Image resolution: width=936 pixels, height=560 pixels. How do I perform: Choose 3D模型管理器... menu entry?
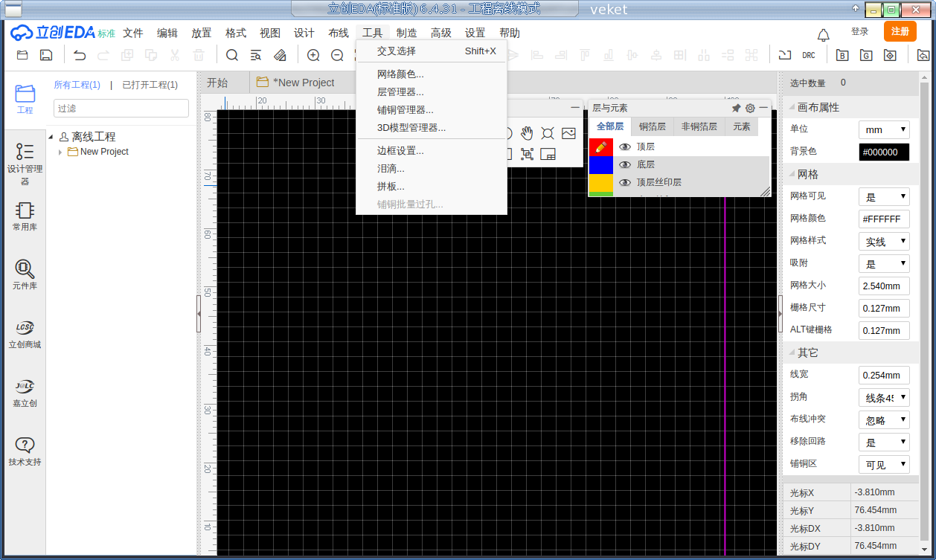432,128
